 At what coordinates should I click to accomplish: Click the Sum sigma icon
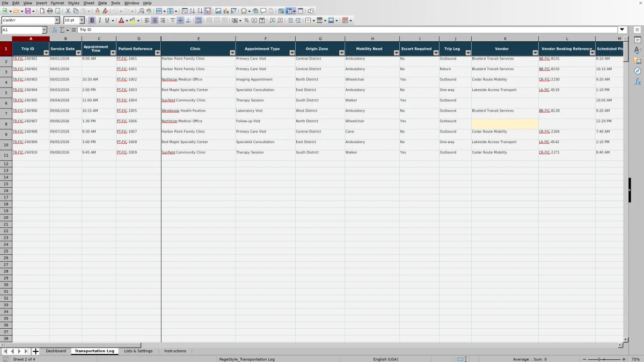(x=62, y=30)
